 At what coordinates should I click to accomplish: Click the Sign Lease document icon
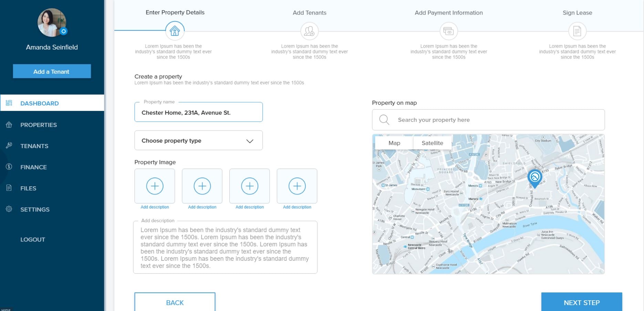pyautogui.click(x=577, y=31)
